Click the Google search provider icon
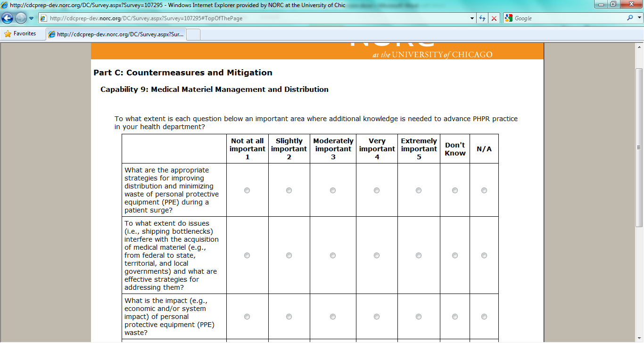The width and height of the screenshot is (644, 343). [508, 18]
